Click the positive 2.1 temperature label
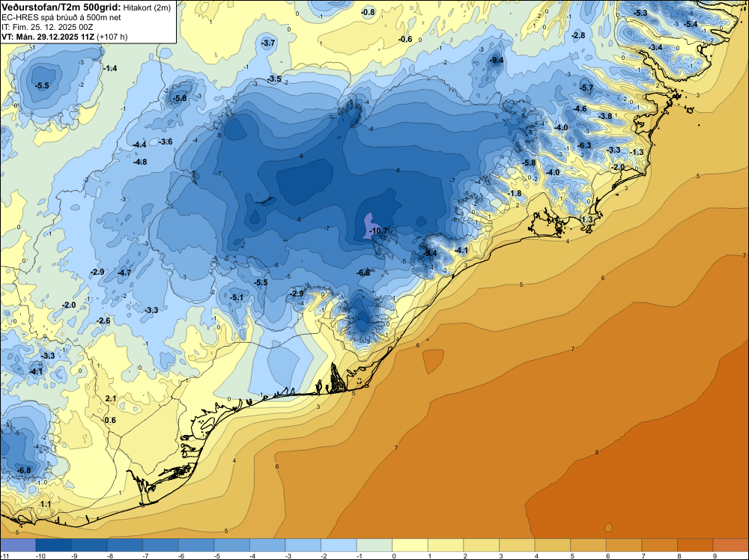Screen dimensions: 749x560 pos(110,398)
